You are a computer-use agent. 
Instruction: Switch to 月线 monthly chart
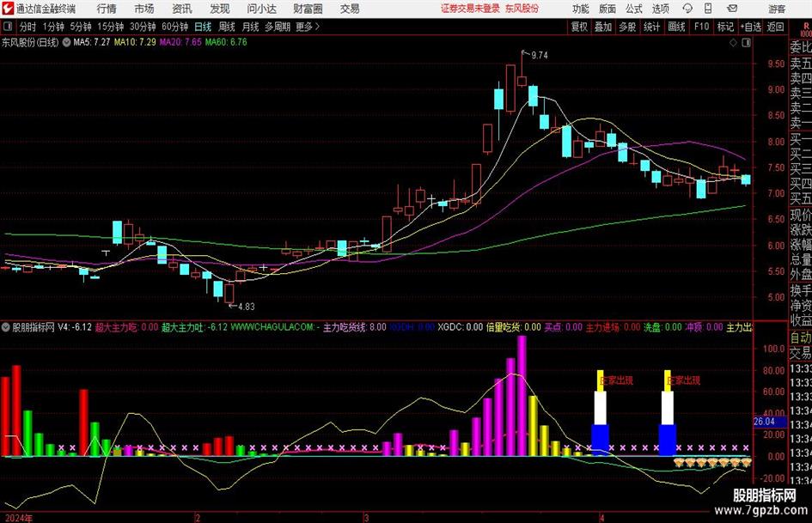tap(251, 27)
